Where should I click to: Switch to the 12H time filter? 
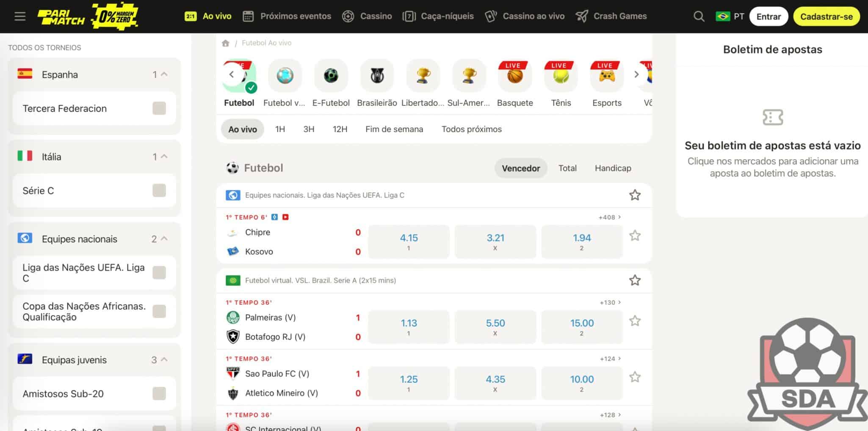340,130
